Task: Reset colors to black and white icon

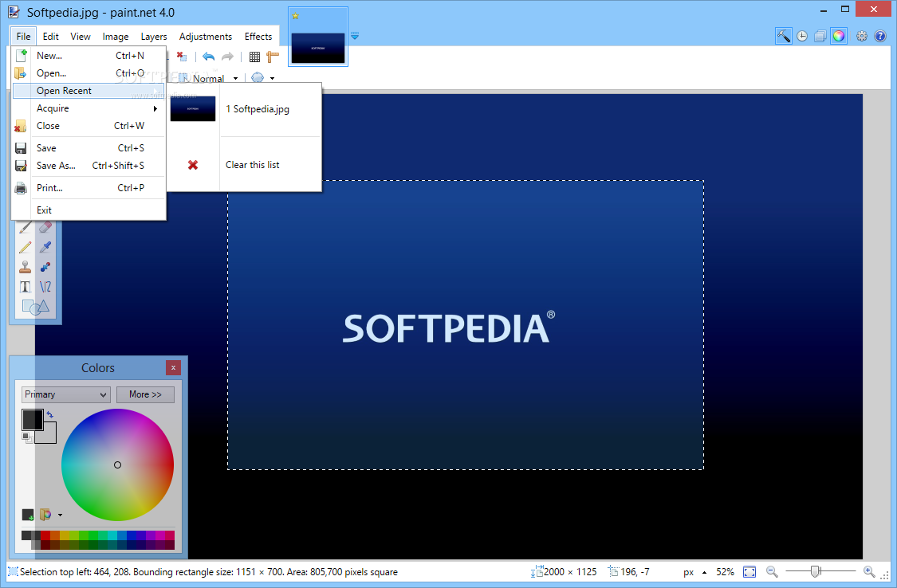Action: (x=27, y=437)
